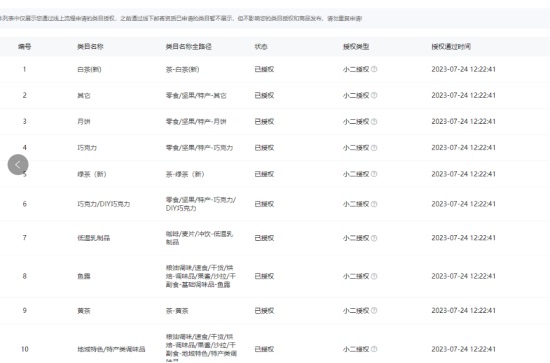Click the help icon in the 鱼露 row
550x363 pixels.
point(374,276)
